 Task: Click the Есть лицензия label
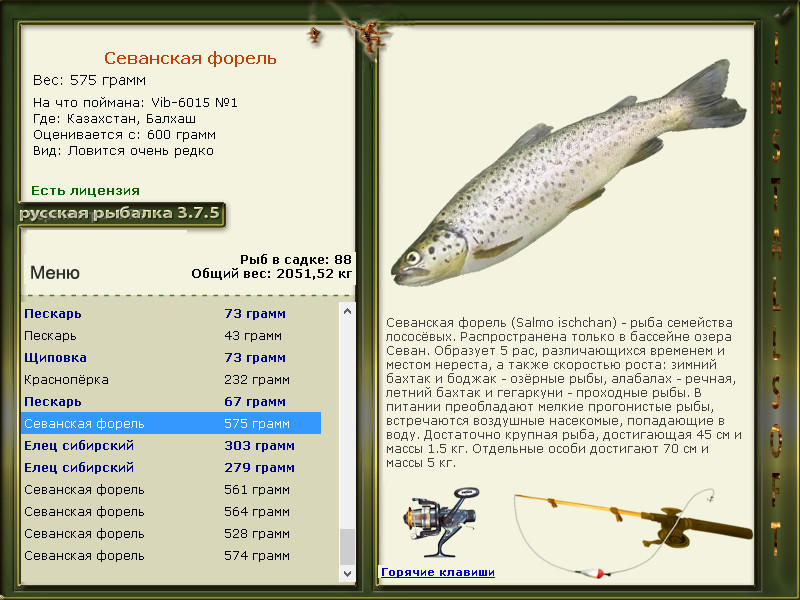85,190
